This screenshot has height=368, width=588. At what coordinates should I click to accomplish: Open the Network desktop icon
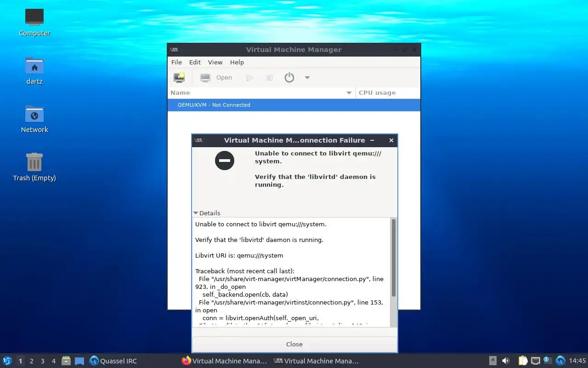coord(34,119)
